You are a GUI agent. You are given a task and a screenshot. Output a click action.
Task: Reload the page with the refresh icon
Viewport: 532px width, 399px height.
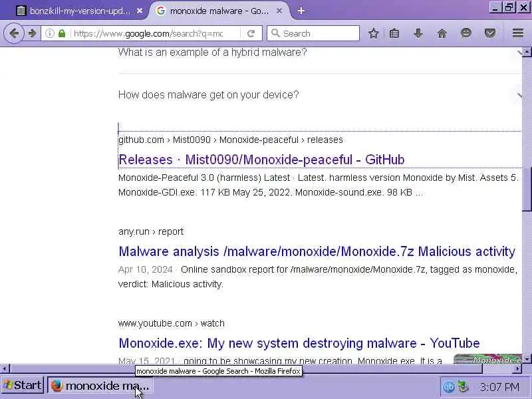(x=251, y=33)
